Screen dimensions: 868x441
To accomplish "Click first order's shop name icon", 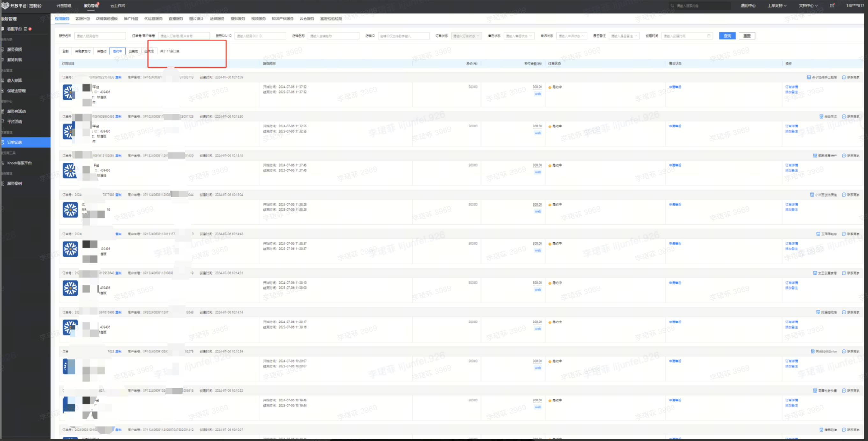I will [x=809, y=77].
